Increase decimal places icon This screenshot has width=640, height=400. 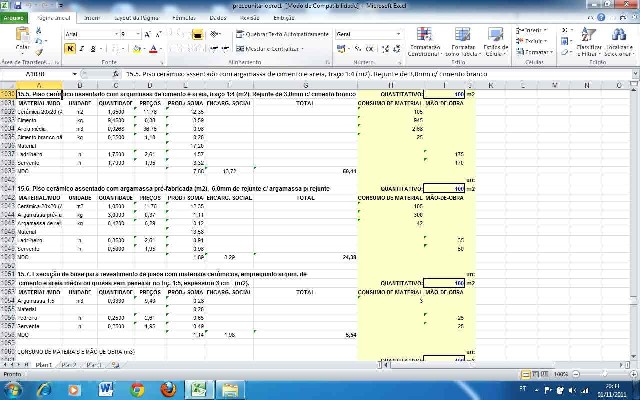[385, 49]
